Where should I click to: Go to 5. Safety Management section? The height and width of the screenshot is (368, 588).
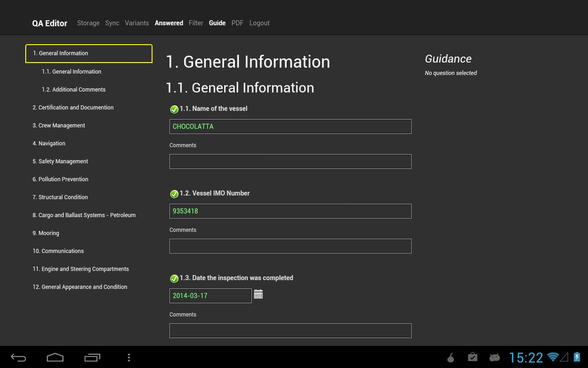(x=60, y=161)
